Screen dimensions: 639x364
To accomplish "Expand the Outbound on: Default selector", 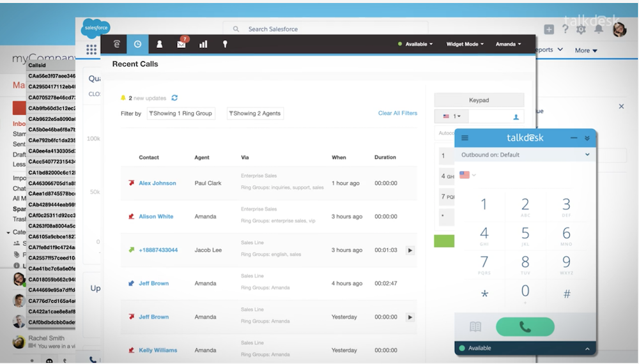I will click(525, 155).
